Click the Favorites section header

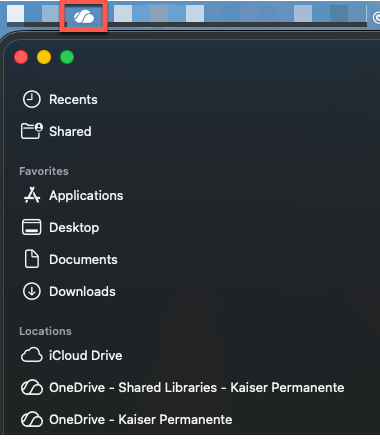[44, 171]
